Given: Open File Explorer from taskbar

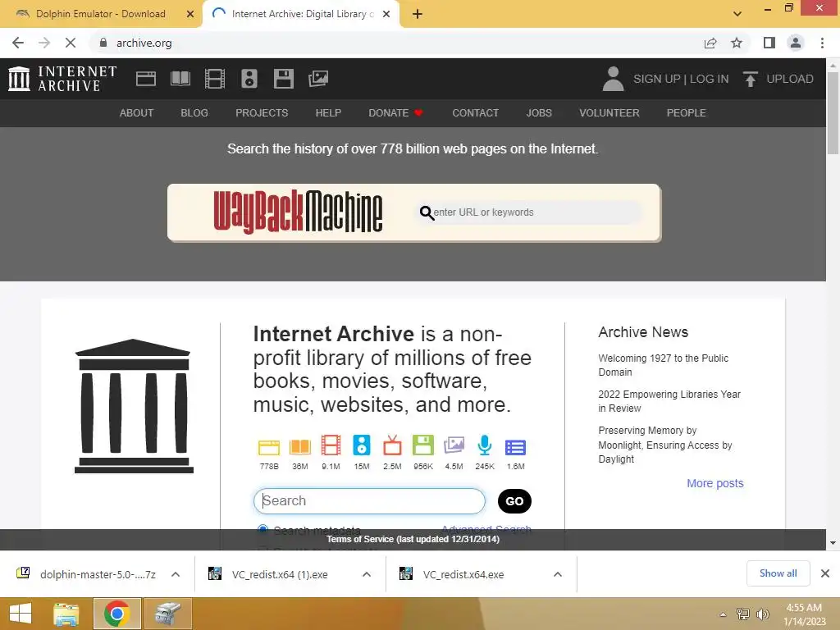Looking at the screenshot, I should (66, 614).
